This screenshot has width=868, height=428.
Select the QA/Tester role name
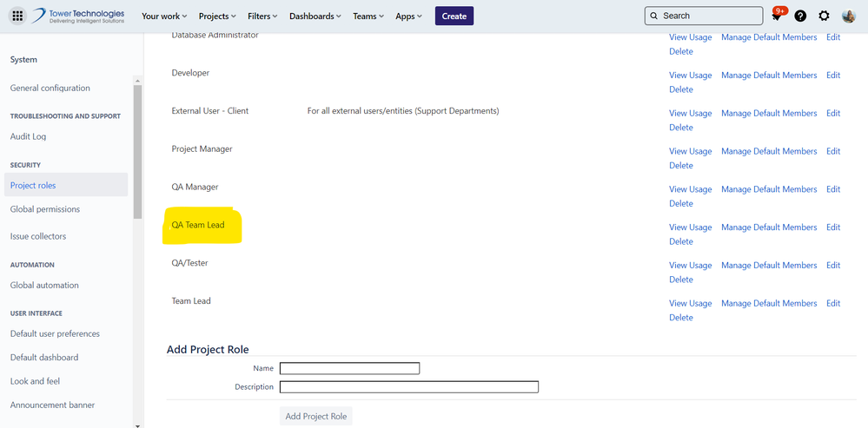pos(190,263)
